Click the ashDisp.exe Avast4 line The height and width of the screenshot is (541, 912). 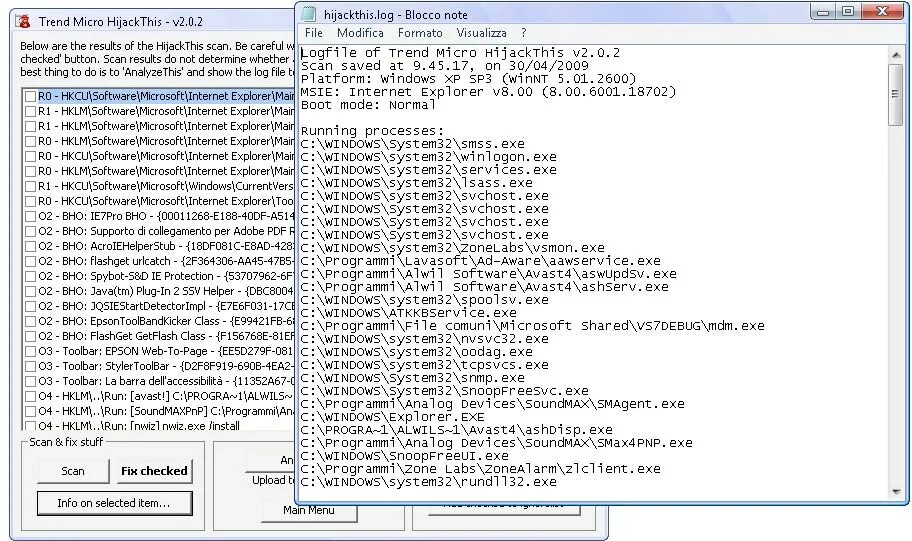[x=457, y=430]
